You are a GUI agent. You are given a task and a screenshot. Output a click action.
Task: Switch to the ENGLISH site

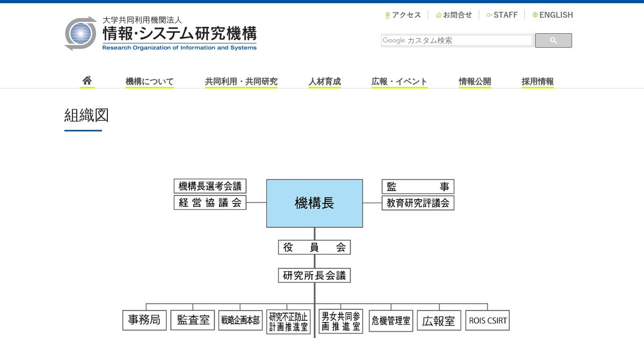coord(556,15)
